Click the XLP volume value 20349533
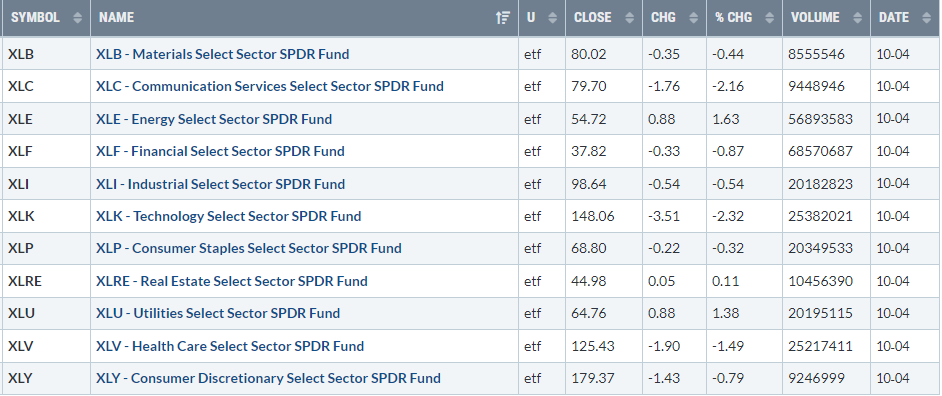The width and height of the screenshot is (942, 396). [820, 249]
